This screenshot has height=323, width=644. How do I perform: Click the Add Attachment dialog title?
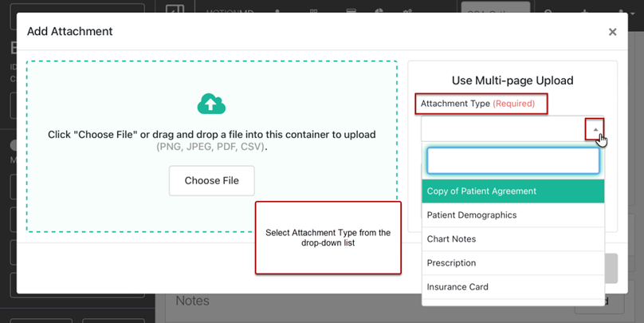click(x=70, y=32)
